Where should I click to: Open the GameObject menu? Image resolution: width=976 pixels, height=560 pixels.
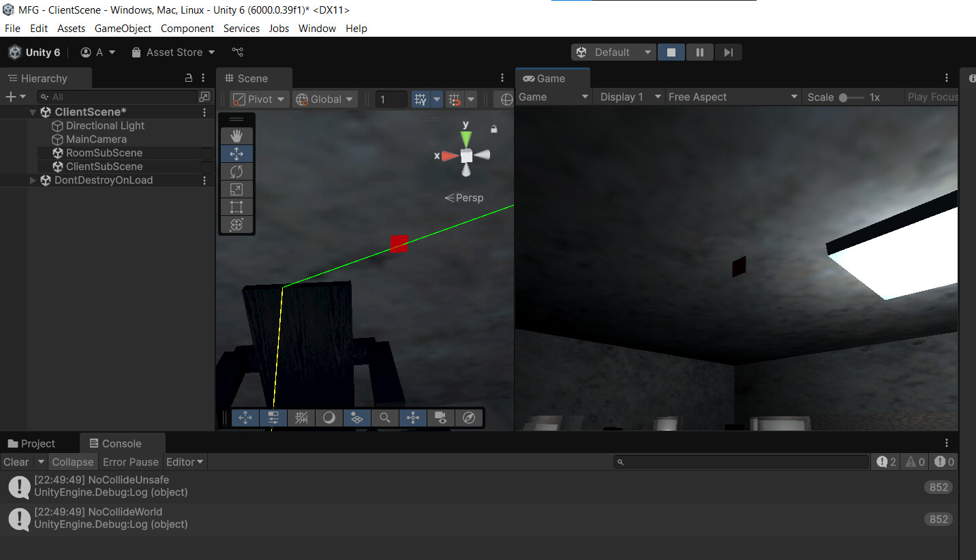click(x=123, y=28)
